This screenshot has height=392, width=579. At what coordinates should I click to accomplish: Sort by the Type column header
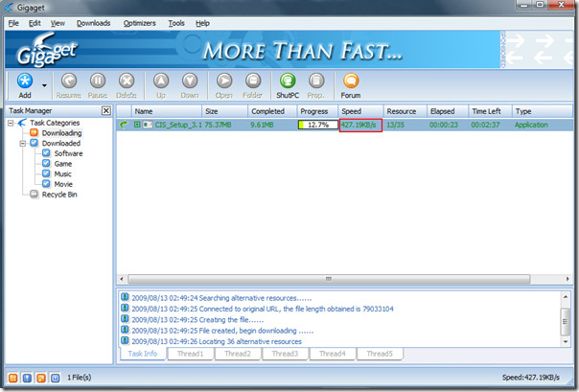click(x=542, y=111)
